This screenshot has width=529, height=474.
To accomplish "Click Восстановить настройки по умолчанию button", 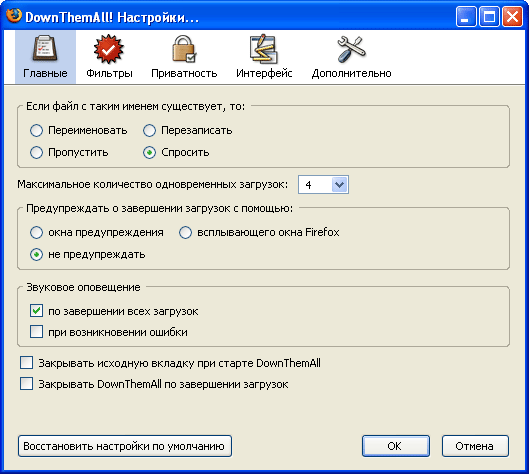I will pos(125,446).
